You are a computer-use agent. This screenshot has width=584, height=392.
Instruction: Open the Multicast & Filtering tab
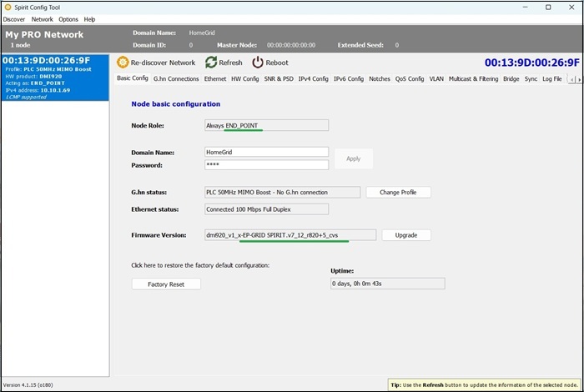pyautogui.click(x=474, y=79)
